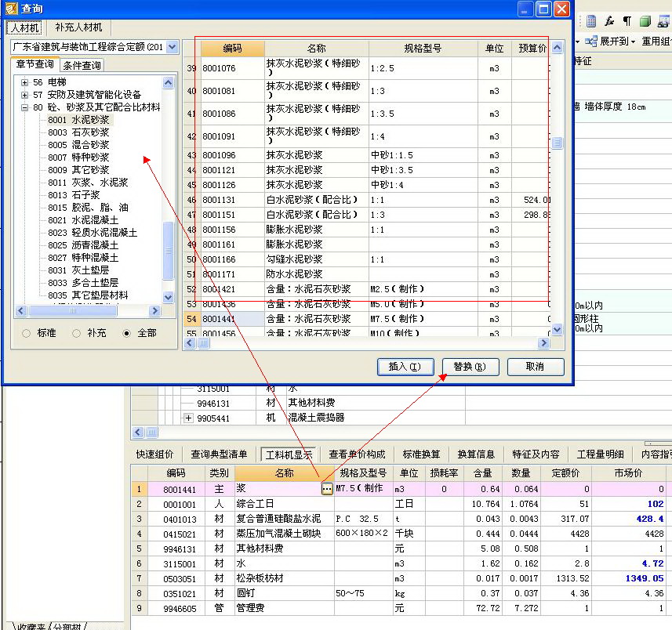Screen dimensions: 672x630
Task: Select tree item 8003 石灰砂浆
Action: click(78, 132)
